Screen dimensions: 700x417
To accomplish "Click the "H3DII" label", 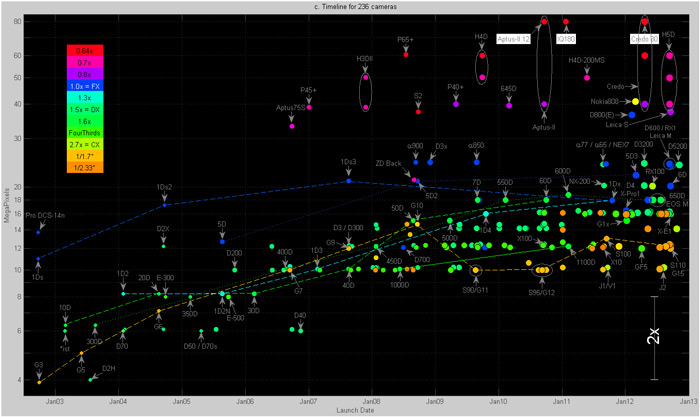I will click(365, 58).
